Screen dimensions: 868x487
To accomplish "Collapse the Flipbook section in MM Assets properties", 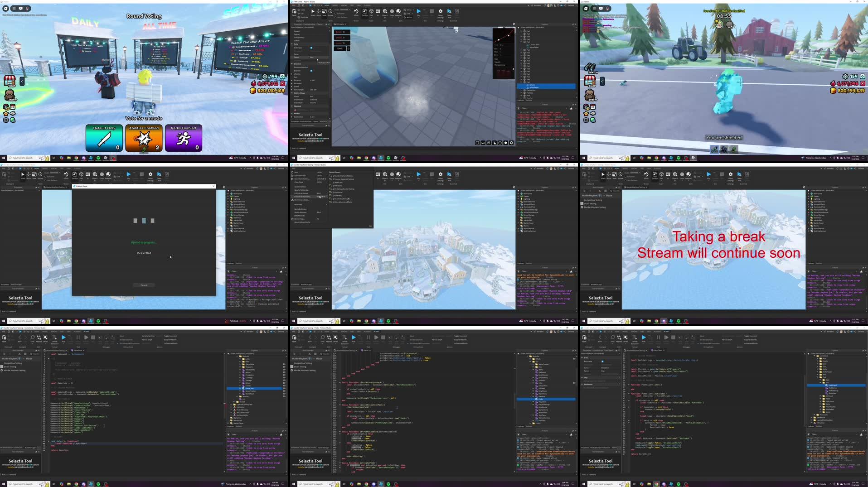I will 292,106.
